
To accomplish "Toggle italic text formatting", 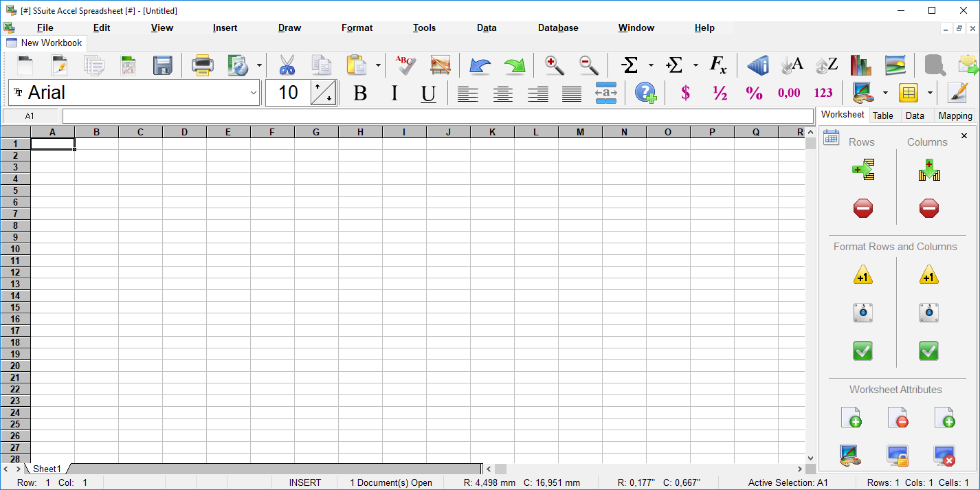I will (394, 93).
